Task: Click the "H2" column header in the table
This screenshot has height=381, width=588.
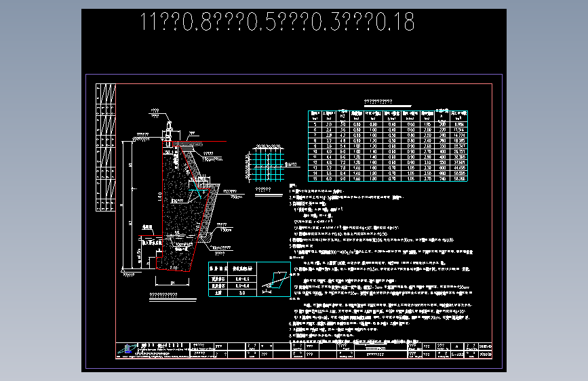Action: tap(342, 116)
